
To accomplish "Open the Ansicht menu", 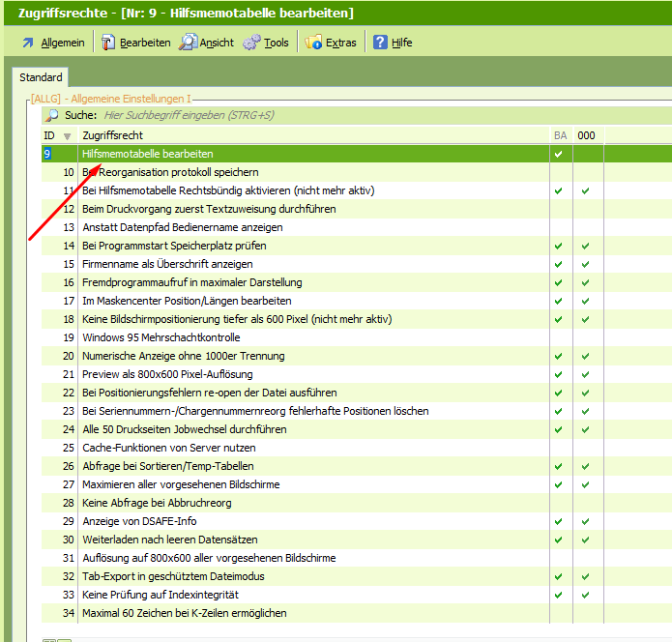I will pyautogui.click(x=217, y=43).
